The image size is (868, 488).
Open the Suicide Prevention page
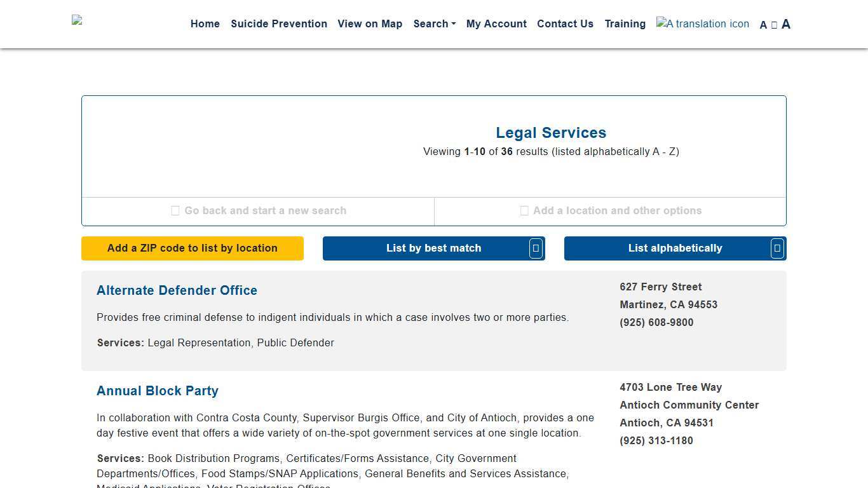(279, 24)
